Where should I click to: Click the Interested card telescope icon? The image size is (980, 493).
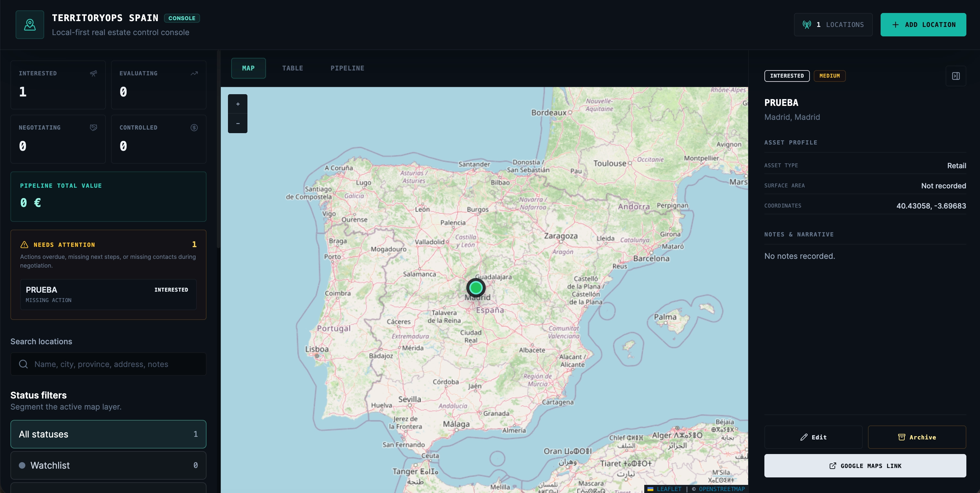[x=93, y=73]
